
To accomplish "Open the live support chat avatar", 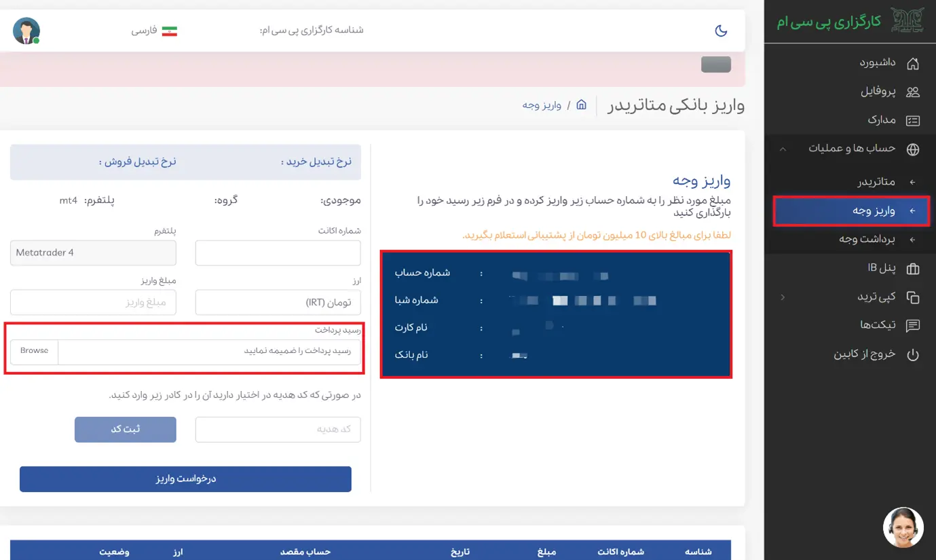I will (x=903, y=527).
